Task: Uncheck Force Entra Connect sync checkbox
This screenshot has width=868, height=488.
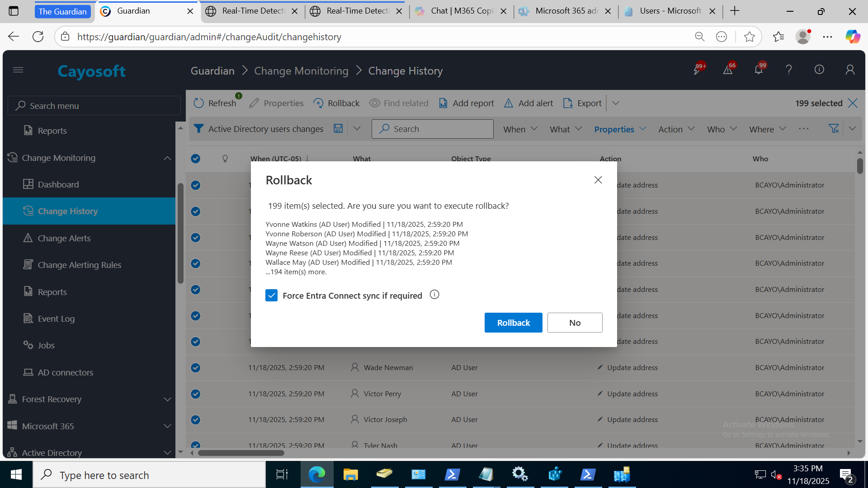Action: [x=271, y=296]
